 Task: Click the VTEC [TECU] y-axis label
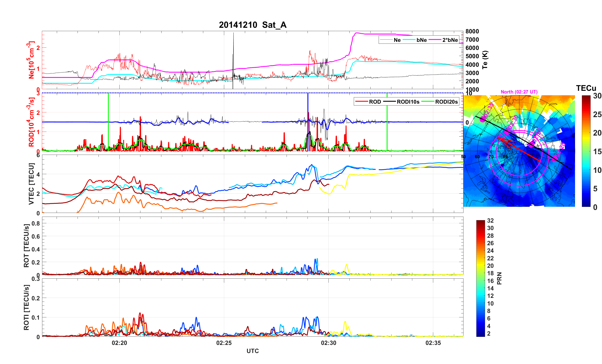(x=31, y=184)
